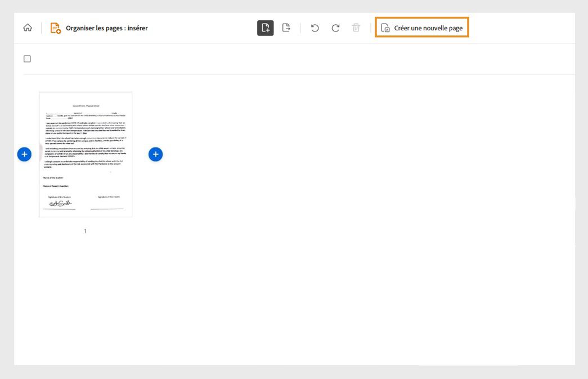Open the Organiser les pages tool icon
The height and width of the screenshot is (379, 588).
(x=54, y=26)
